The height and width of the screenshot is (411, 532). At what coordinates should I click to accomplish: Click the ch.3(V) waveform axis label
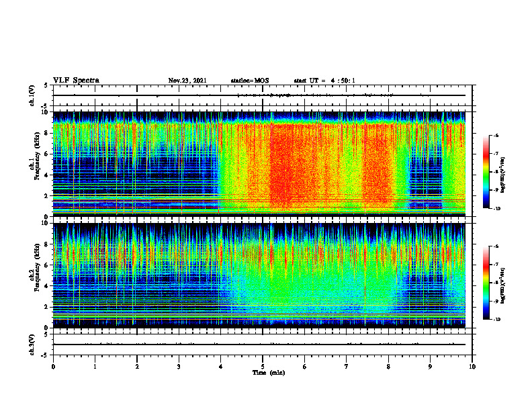32,345
